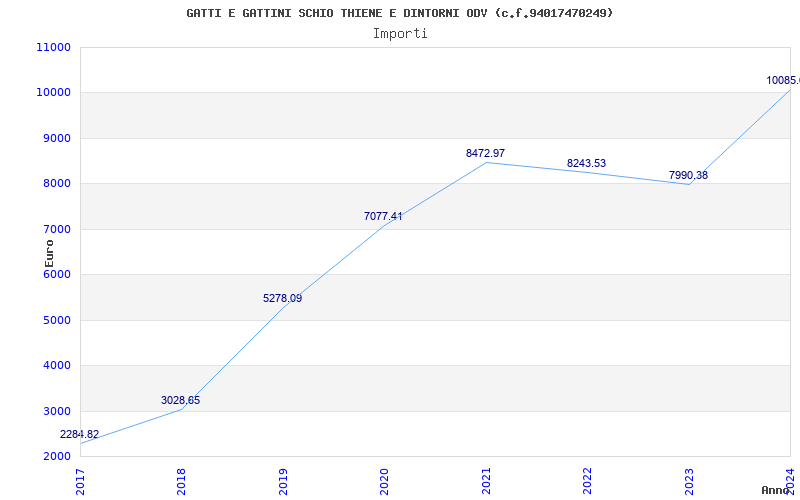Select the 2284.82 data label
The height and width of the screenshot is (500, 800).
pyautogui.click(x=79, y=434)
